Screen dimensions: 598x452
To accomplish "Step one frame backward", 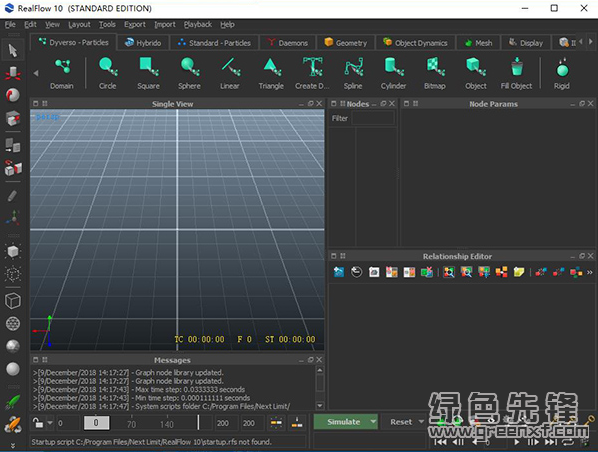I will point(458,442).
